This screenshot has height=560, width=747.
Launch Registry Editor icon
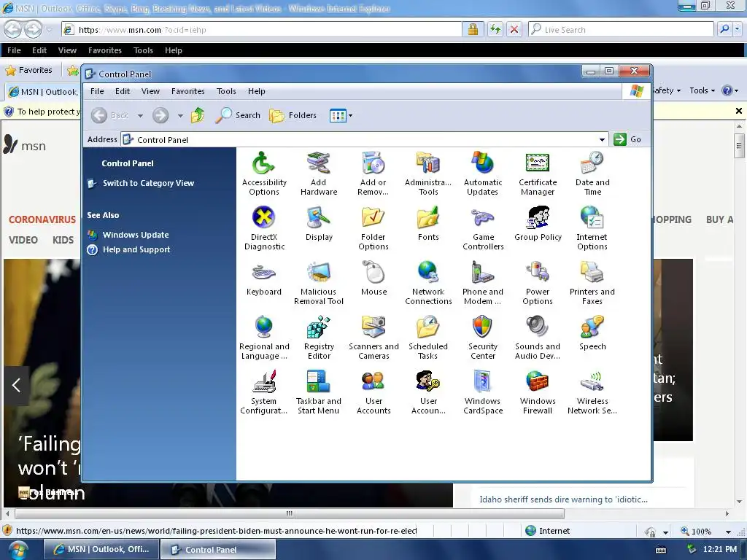[x=319, y=338]
